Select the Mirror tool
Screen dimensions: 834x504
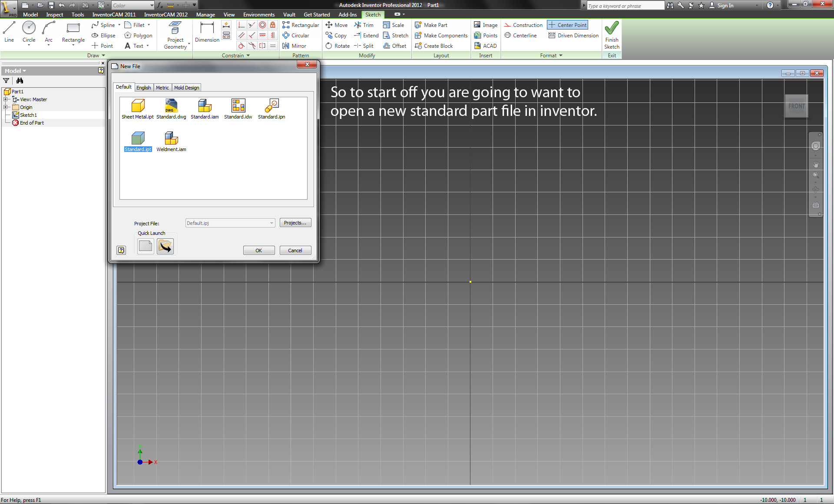pyautogui.click(x=294, y=46)
